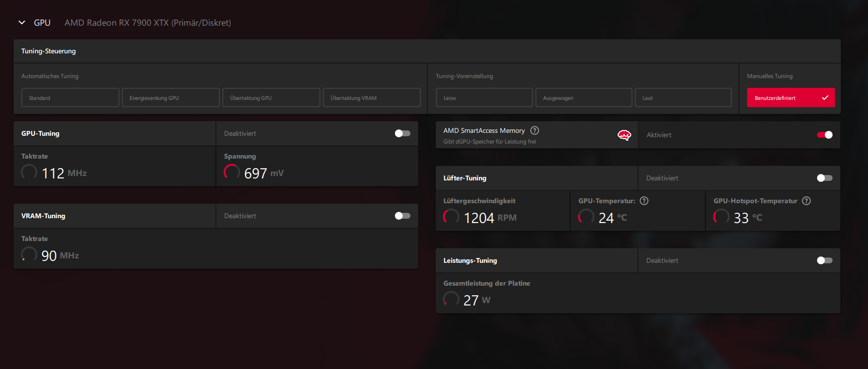Click the Automatisches Tuning label
This screenshot has width=868, height=369.
(x=50, y=76)
